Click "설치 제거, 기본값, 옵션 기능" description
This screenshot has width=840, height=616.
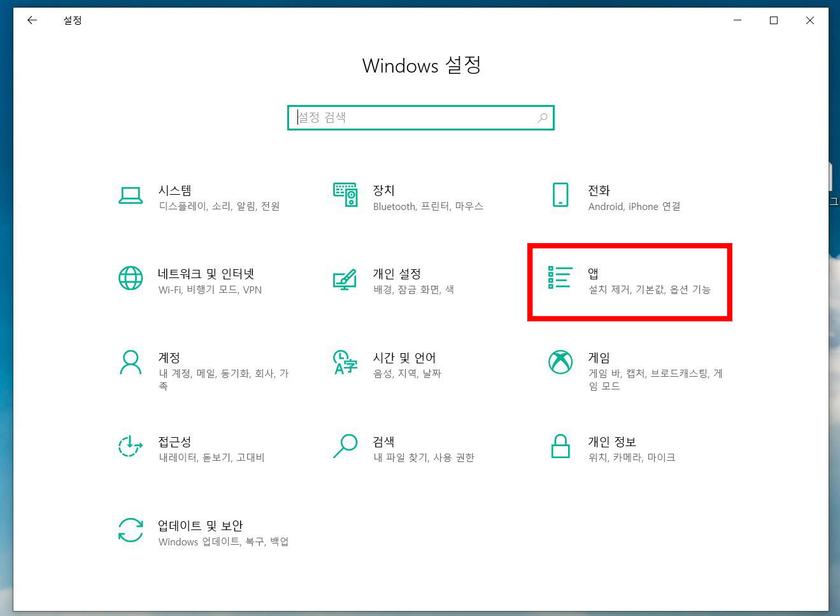coord(650,290)
